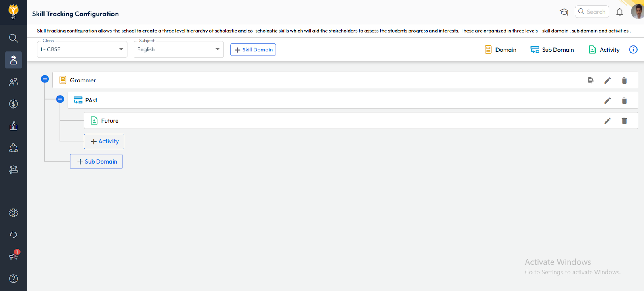Click the add Skill Domain button
The image size is (644, 291).
pyautogui.click(x=253, y=50)
